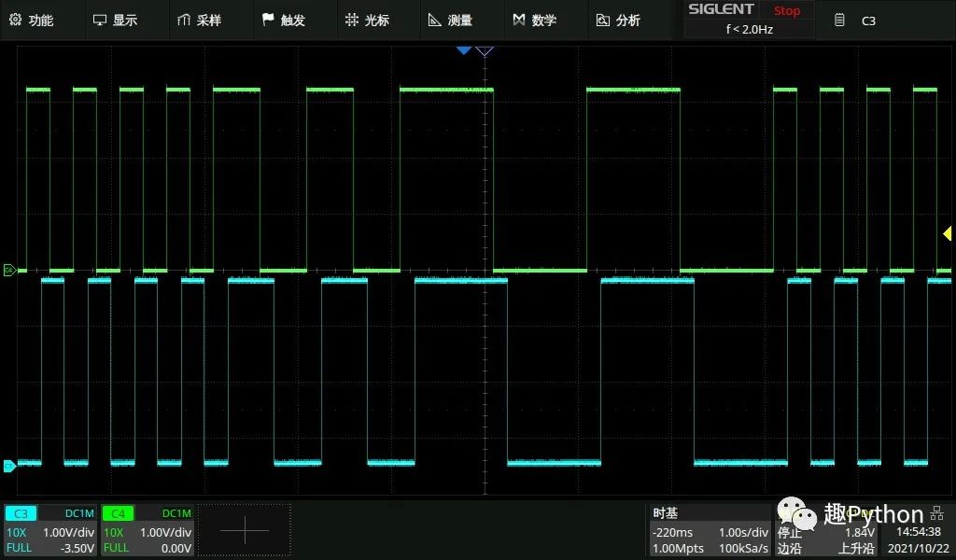Click the cursors grid icon beside 光标
This screenshot has height=560, width=956.
tap(352, 20)
